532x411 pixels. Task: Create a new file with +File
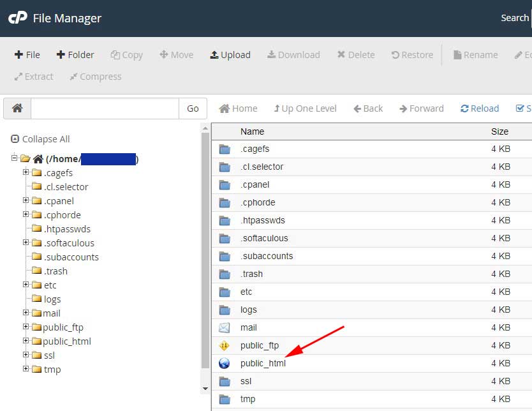coord(27,55)
